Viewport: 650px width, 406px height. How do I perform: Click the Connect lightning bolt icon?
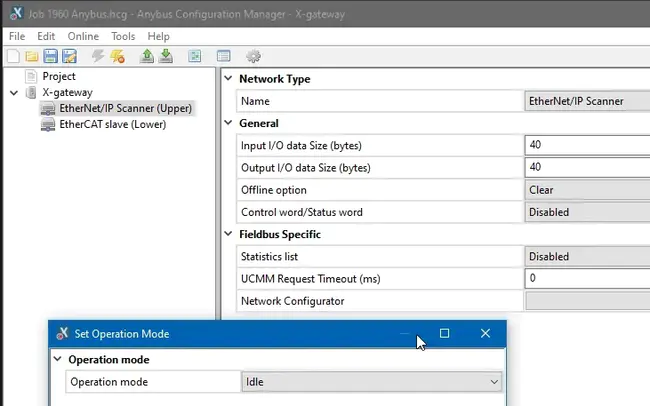click(98, 56)
